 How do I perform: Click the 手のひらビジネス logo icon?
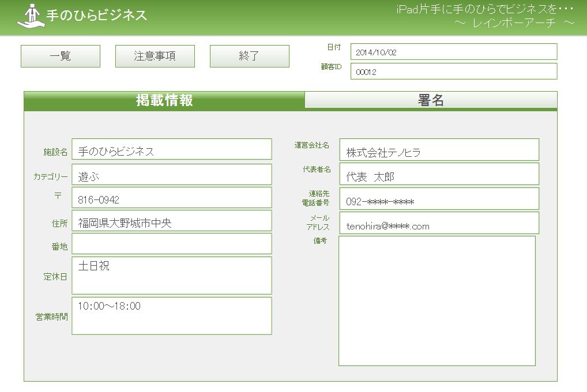[31, 16]
